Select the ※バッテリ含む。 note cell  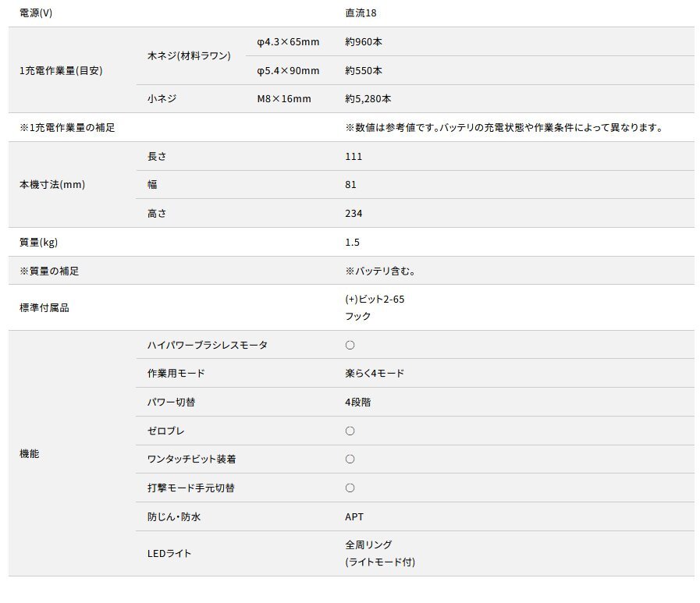tap(375, 271)
